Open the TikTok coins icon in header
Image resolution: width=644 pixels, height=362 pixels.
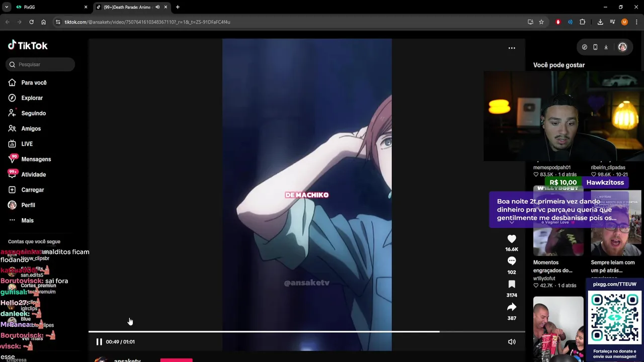point(585,47)
